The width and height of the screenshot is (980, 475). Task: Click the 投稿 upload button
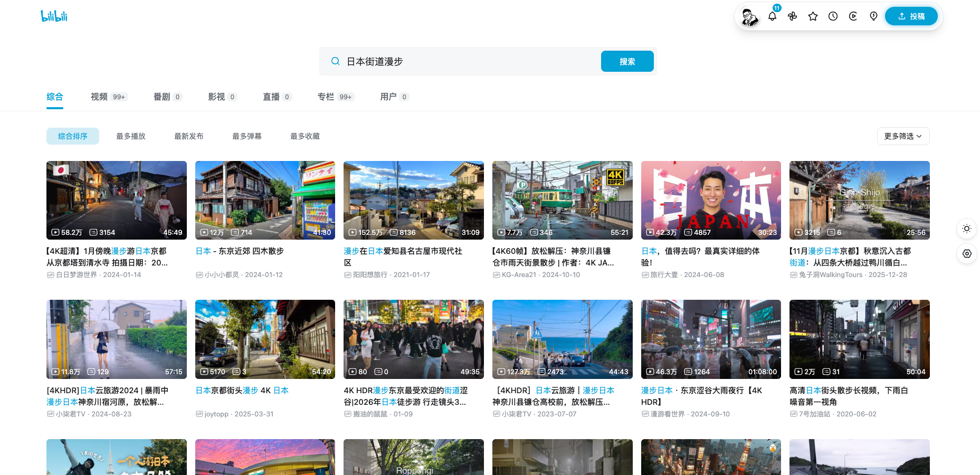(x=911, y=16)
